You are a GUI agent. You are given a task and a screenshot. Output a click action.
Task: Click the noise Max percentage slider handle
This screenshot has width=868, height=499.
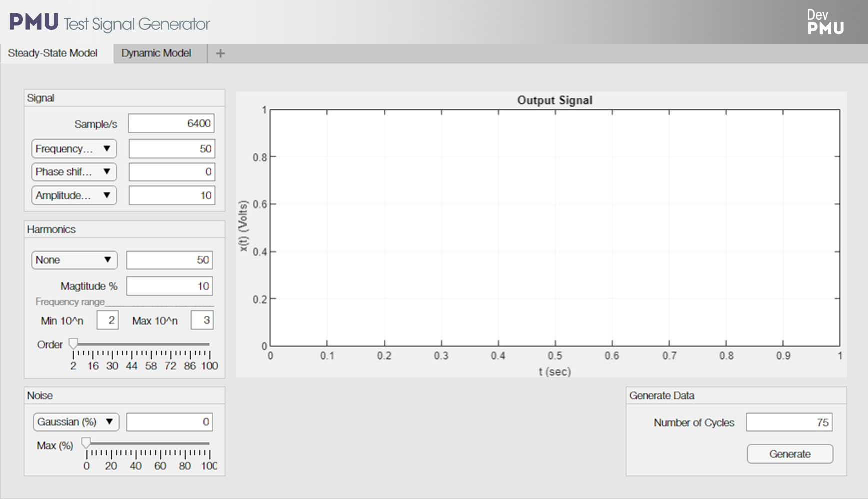[x=86, y=442]
